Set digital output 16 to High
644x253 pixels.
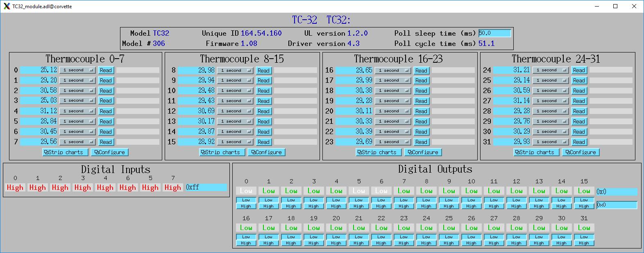pyautogui.click(x=246, y=243)
